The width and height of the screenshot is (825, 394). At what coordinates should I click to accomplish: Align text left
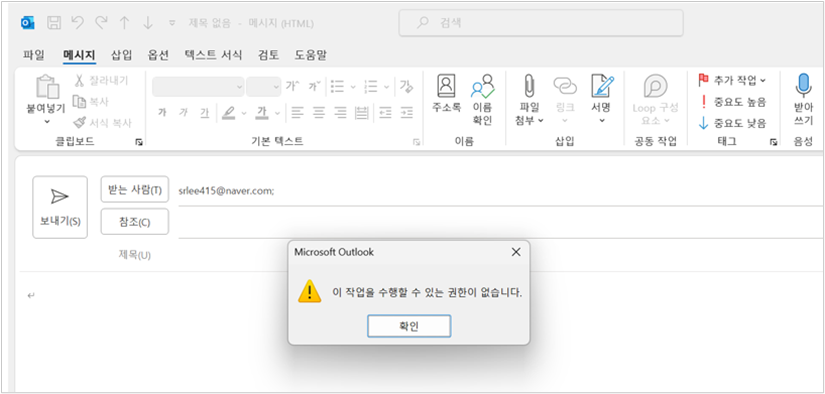(298, 112)
